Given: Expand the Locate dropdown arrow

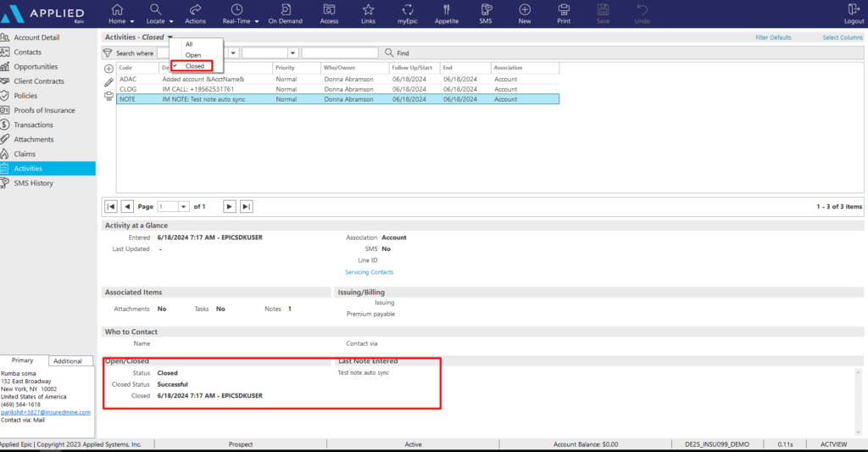Looking at the screenshot, I should click(x=171, y=21).
